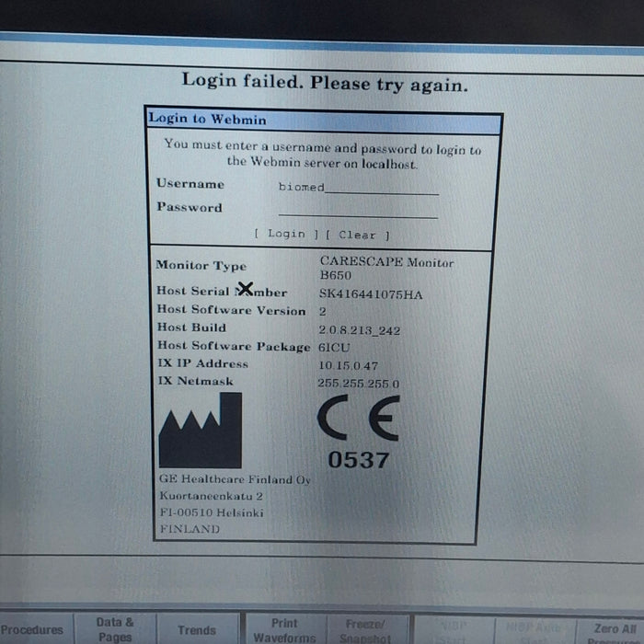The height and width of the screenshot is (644, 644).
Task: Click the Login failed message
Action: click(x=325, y=82)
